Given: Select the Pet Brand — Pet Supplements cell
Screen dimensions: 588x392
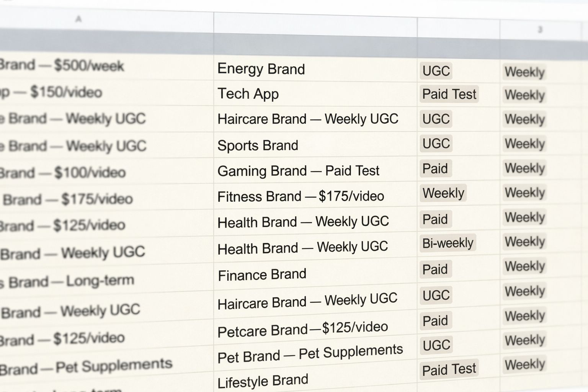Looking at the screenshot, I should [x=315, y=354].
